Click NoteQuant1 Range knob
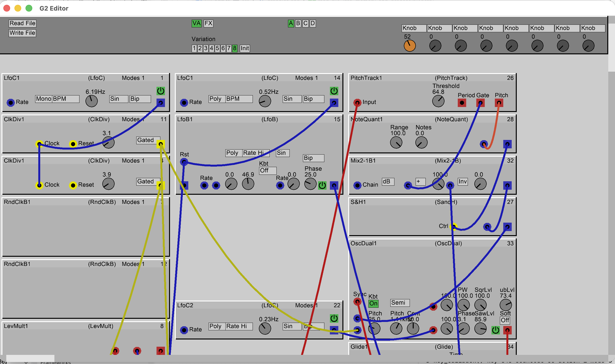Viewport: 615px width, 364px height. click(x=396, y=143)
